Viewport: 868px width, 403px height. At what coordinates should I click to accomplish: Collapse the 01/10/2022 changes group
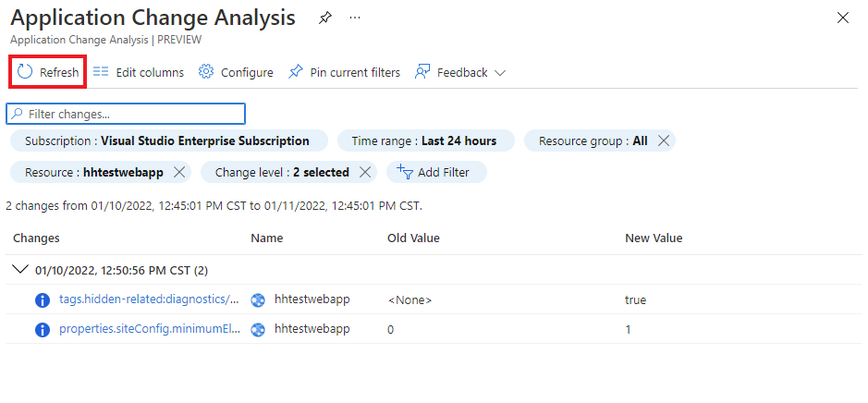coord(19,271)
